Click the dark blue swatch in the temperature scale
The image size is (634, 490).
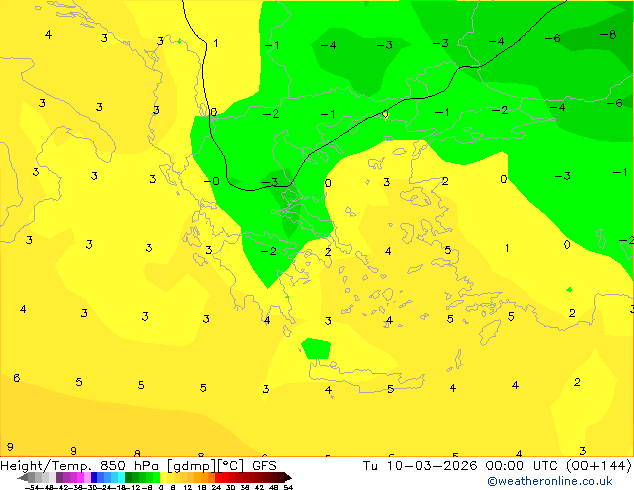pos(94,477)
